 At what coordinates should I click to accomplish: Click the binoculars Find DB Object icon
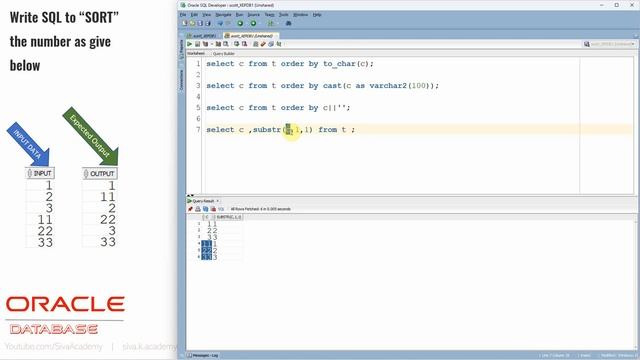point(289,24)
